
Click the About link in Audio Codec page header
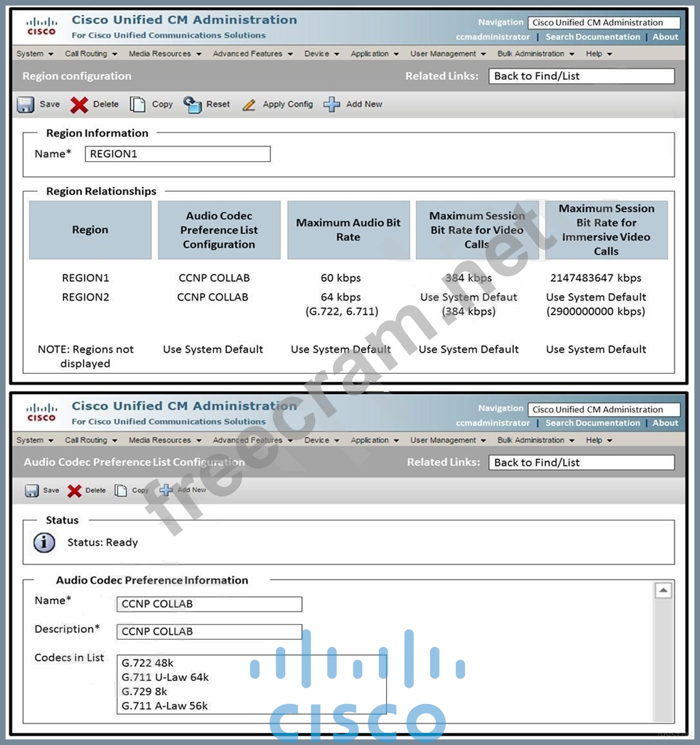(665, 423)
